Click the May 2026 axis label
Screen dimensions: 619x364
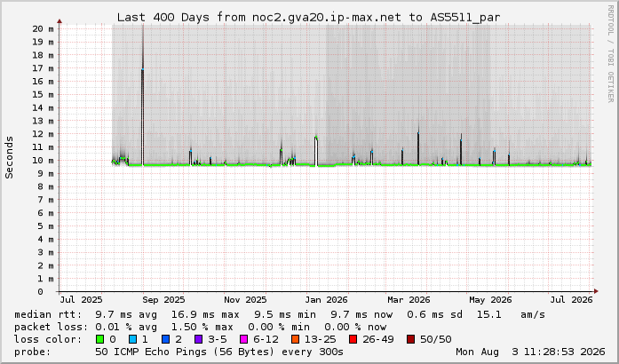(490, 300)
